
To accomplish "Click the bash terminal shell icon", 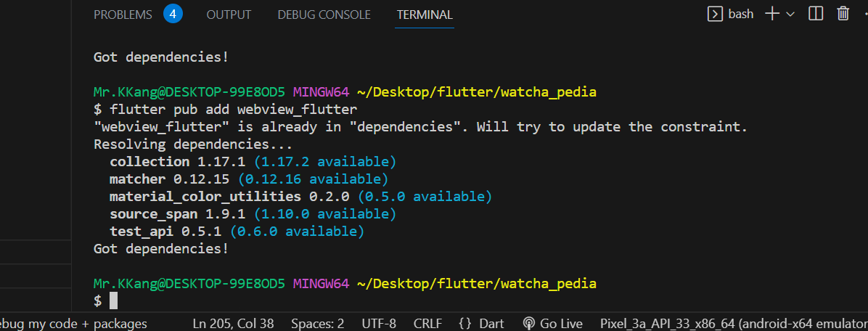I will (x=715, y=15).
